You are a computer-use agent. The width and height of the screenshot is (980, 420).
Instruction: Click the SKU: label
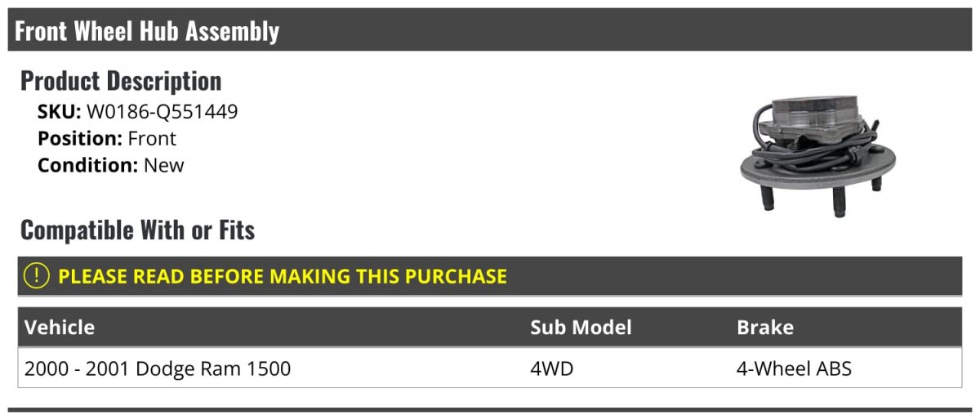59,112
